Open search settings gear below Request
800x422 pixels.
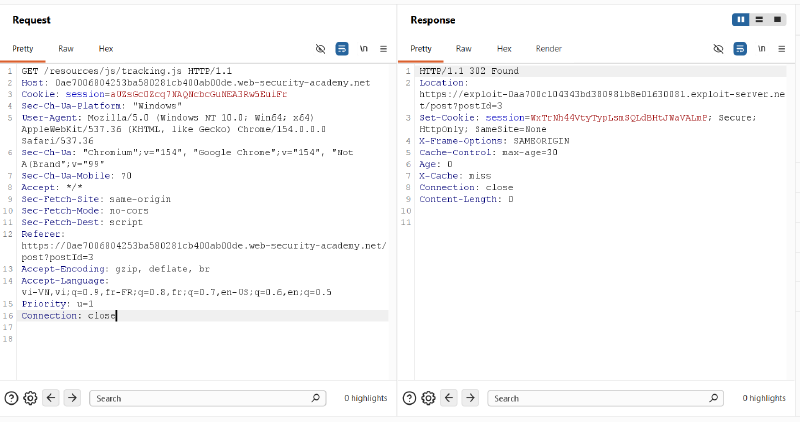[x=30, y=398]
